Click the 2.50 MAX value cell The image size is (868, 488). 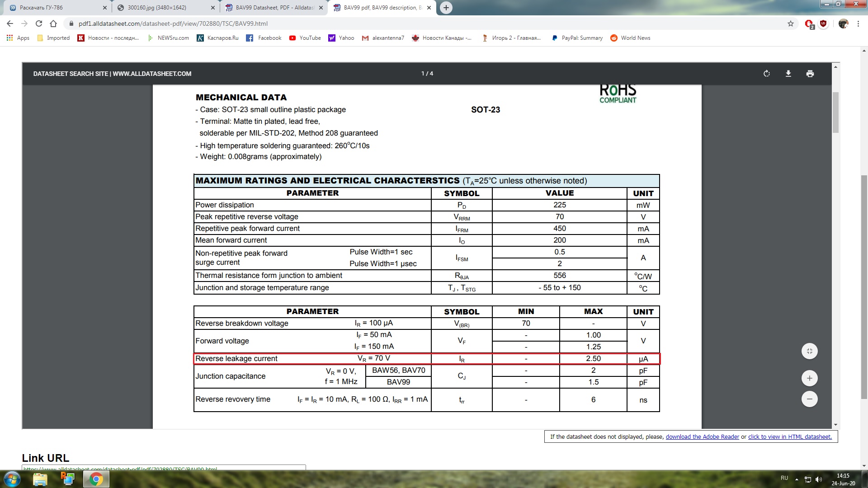[593, 359]
